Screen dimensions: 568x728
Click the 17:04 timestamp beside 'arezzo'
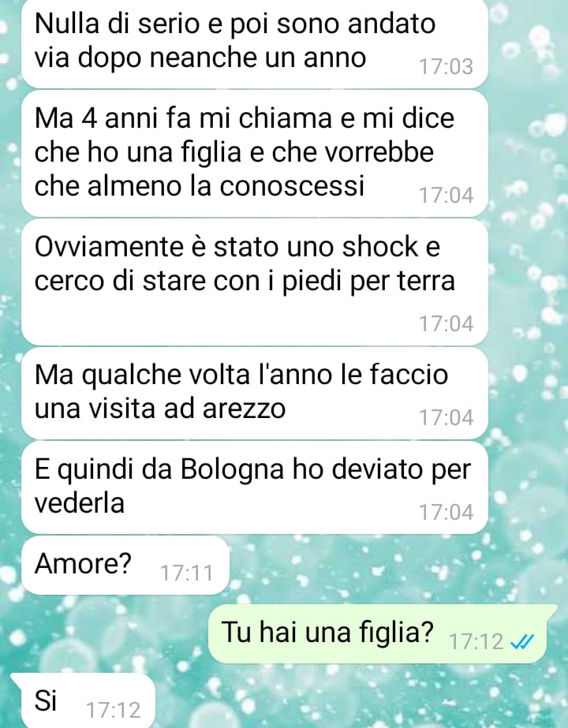447,417
